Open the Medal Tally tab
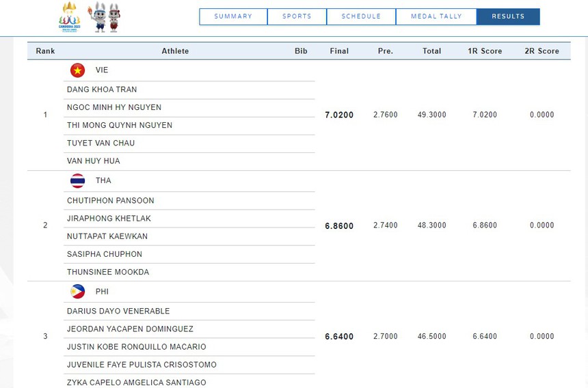This screenshot has width=588, height=388. [436, 16]
